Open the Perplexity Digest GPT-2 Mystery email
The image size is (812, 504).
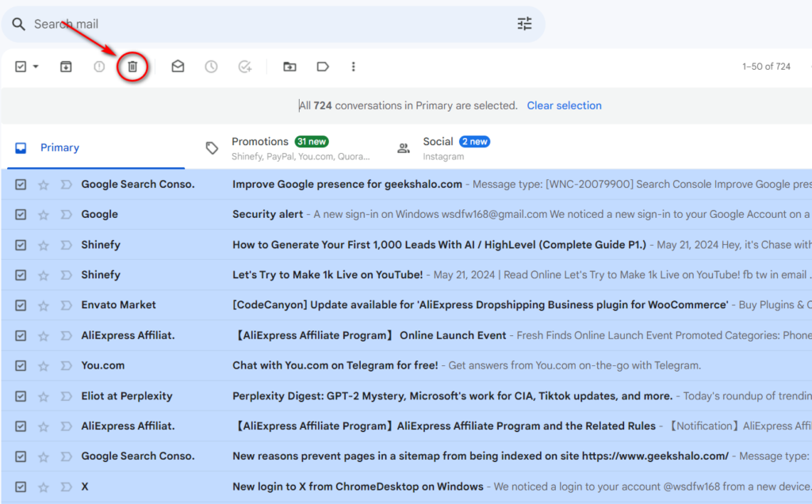[x=452, y=396]
